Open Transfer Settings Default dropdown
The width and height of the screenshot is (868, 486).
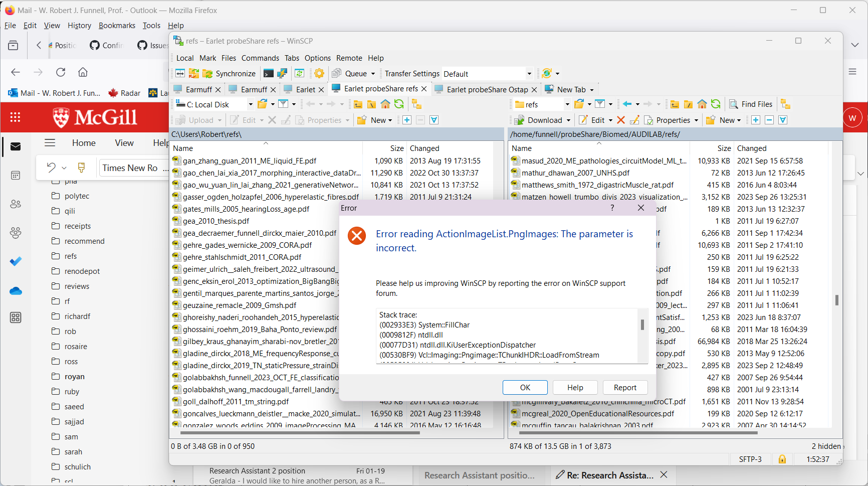pyautogui.click(x=529, y=73)
